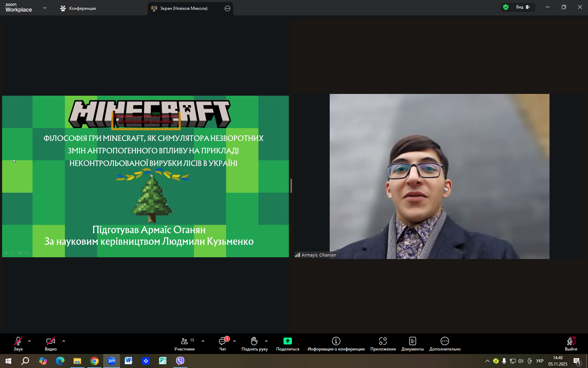Image resolution: width=588 pixels, height=368 pixels.
Task: Raise hand with Поднять руку
Action: [254, 343]
